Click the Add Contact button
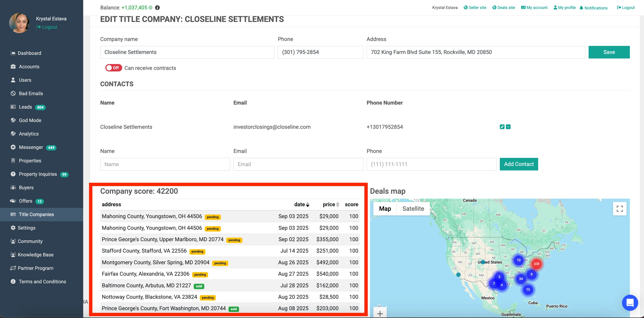 (518, 164)
